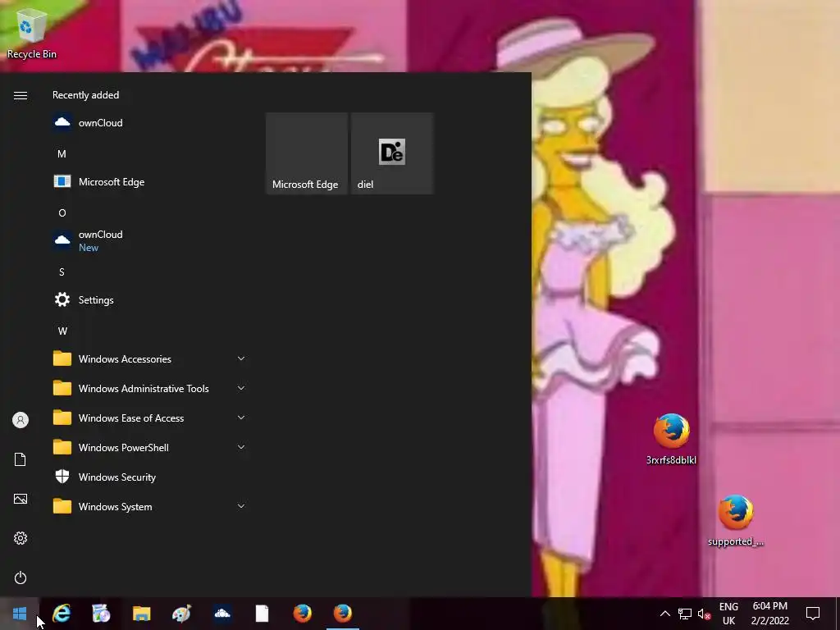This screenshot has width=840, height=630.
Task: Open the Windows System folder
Action: click(x=149, y=506)
